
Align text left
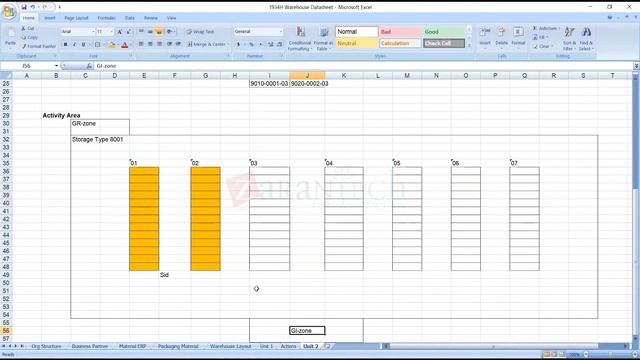[x=141, y=44]
